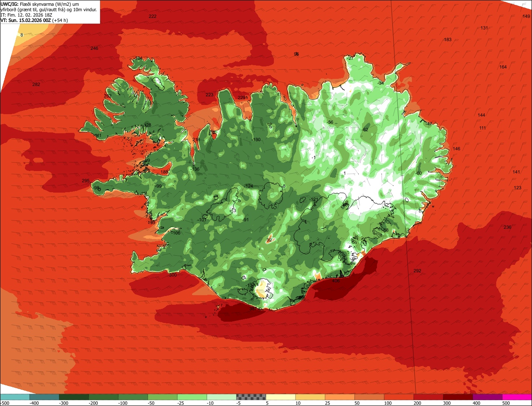Viewport: 532px width, 406px height.
Task: Click the flux value '223' off the north coast
Action: click(x=209, y=95)
